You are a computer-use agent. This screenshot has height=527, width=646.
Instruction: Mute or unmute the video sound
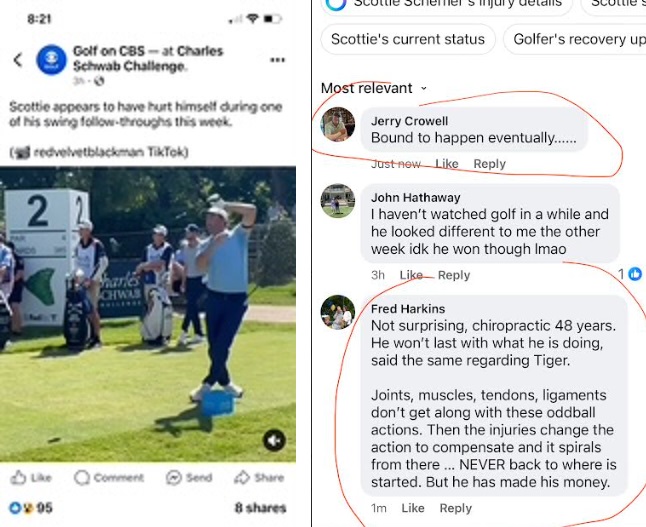(x=273, y=441)
